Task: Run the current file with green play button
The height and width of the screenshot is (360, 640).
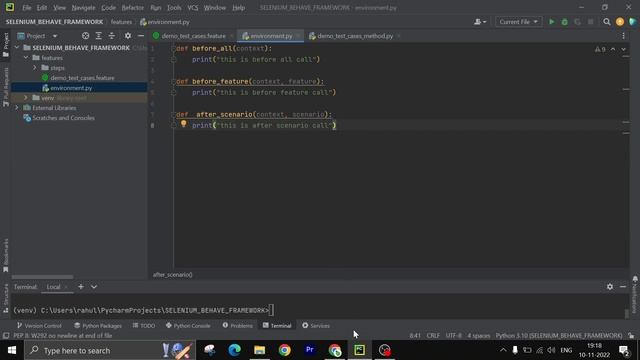Action: (x=551, y=22)
